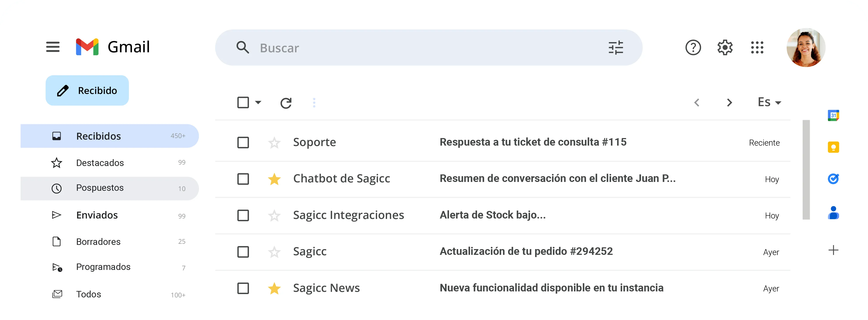The height and width of the screenshot is (320, 868).
Task: Select the Sagicc News email checkbox
Action: (x=243, y=288)
